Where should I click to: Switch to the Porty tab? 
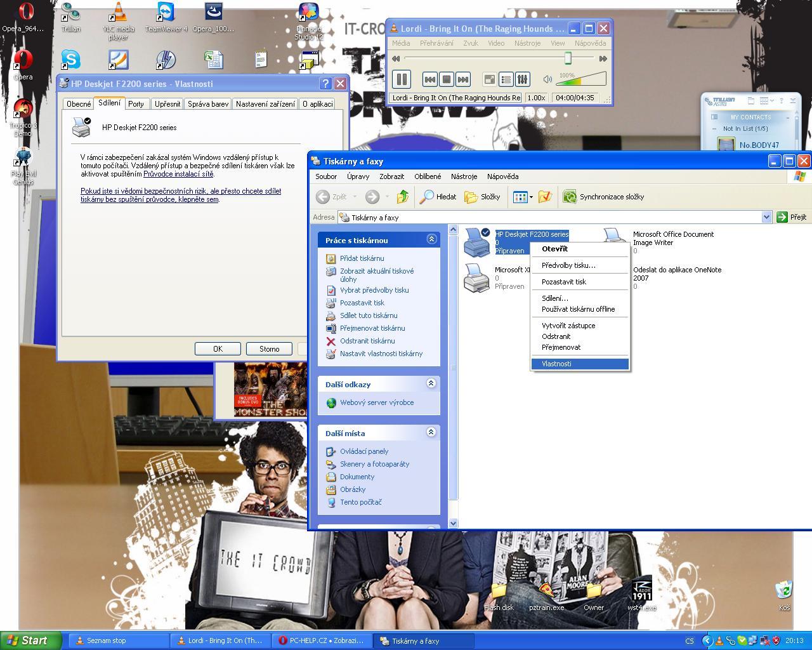point(136,103)
